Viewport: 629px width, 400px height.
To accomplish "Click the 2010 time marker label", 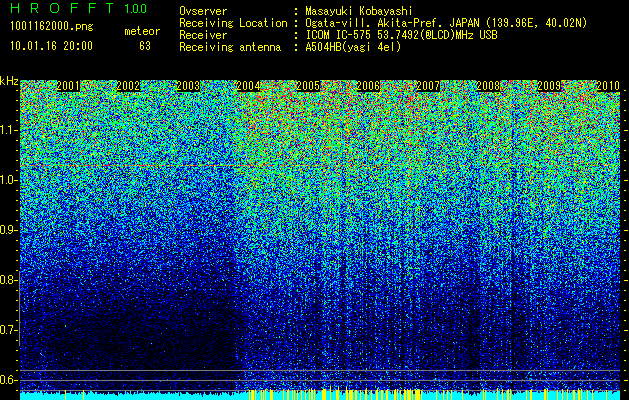I will pyautogui.click(x=608, y=86).
